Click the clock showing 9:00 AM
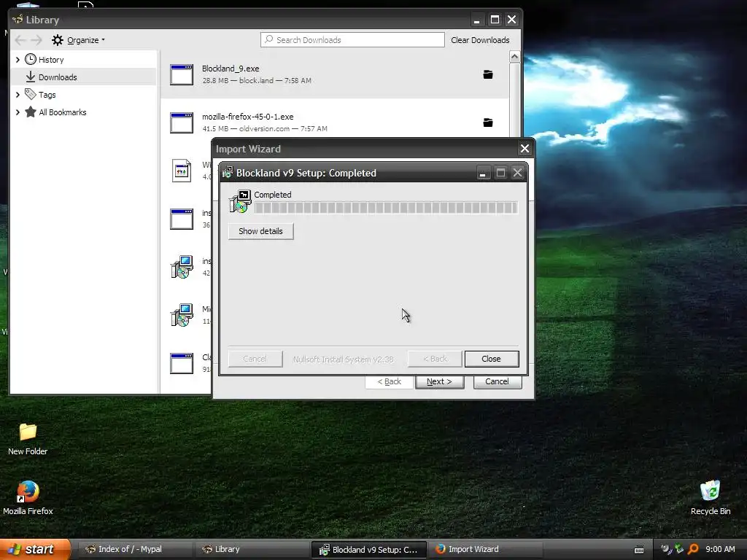The height and width of the screenshot is (560, 747). [x=720, y=549]
